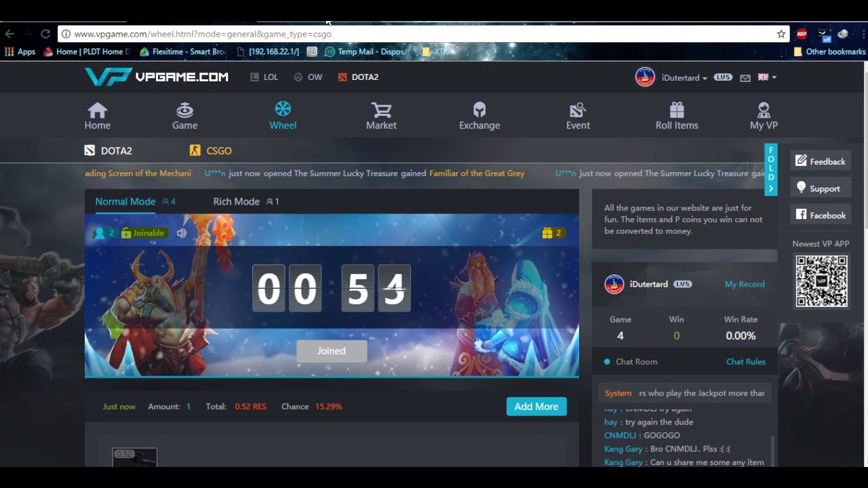
Task: Open the 192.168.22.1 bookmark
Action: (x=268, y=52)
